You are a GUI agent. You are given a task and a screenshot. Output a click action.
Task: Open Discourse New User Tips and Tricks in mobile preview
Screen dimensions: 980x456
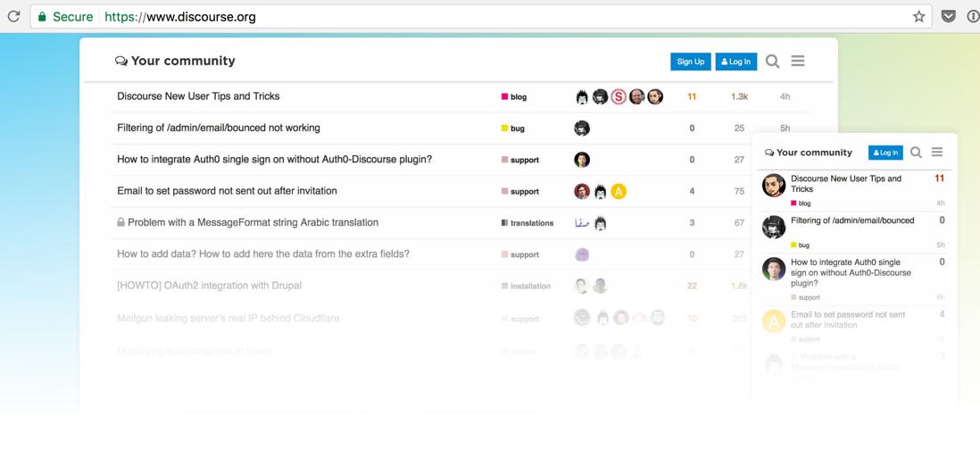point(846,184)
